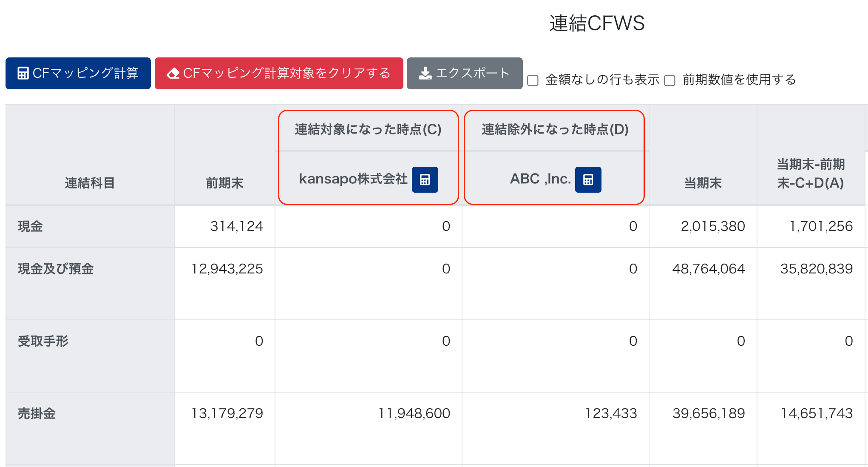Click calculator icon next to ABC ,Inc.
The width and height of the screenshot is (868, 467).
[588, 180]
